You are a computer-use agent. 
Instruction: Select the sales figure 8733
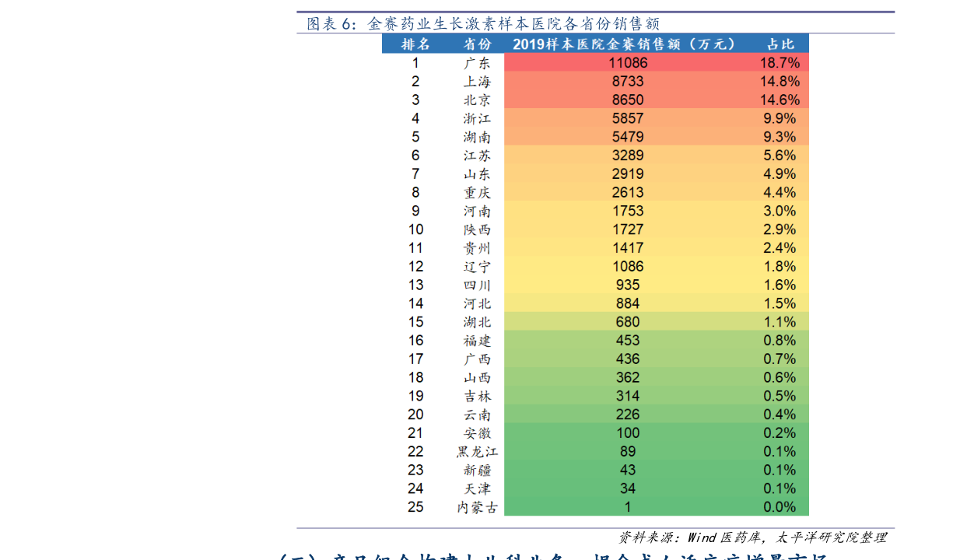click(628, 82)
